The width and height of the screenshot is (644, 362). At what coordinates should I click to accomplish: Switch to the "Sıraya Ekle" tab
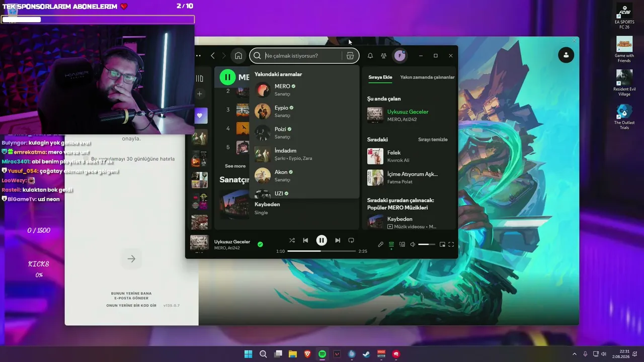coord(380,77)
